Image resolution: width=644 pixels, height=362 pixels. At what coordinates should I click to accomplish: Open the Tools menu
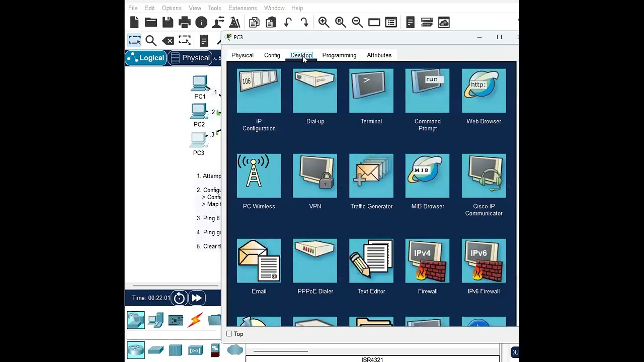(x=214, y=8)
